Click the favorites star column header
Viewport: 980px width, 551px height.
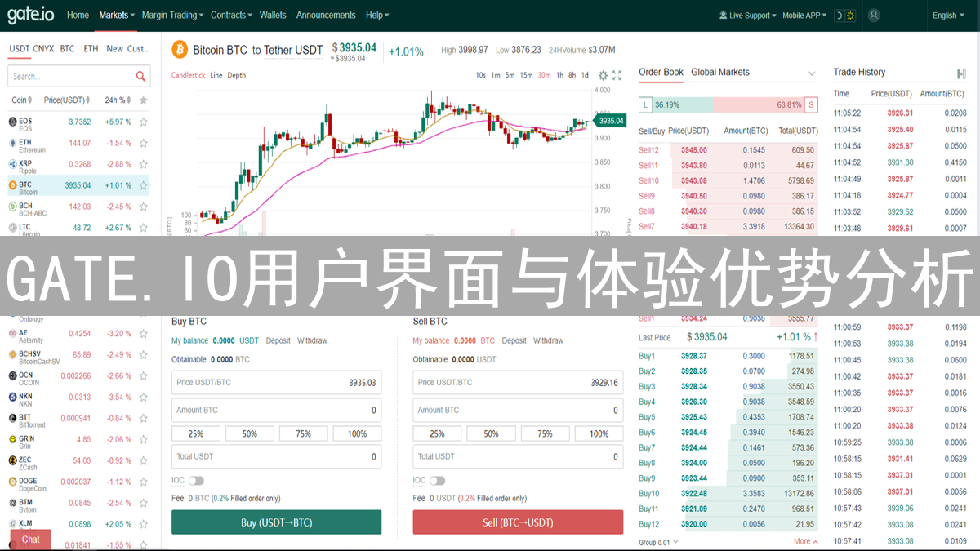pyautogui.click(x=144, y=100)
